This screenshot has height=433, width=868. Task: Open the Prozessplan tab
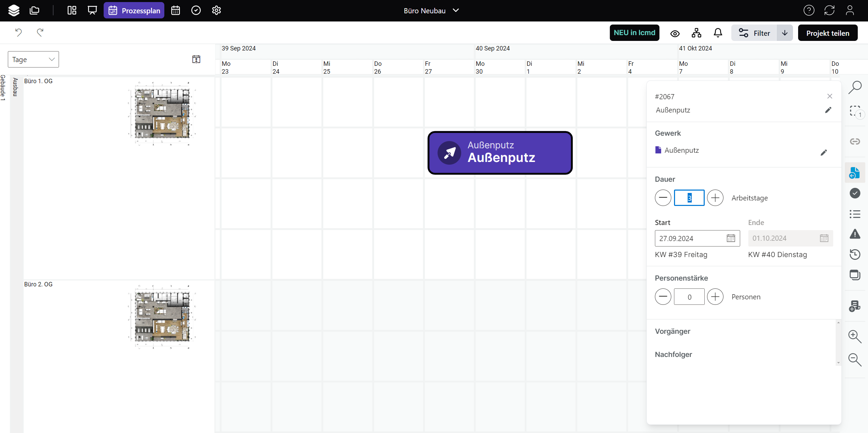(134, 11)
